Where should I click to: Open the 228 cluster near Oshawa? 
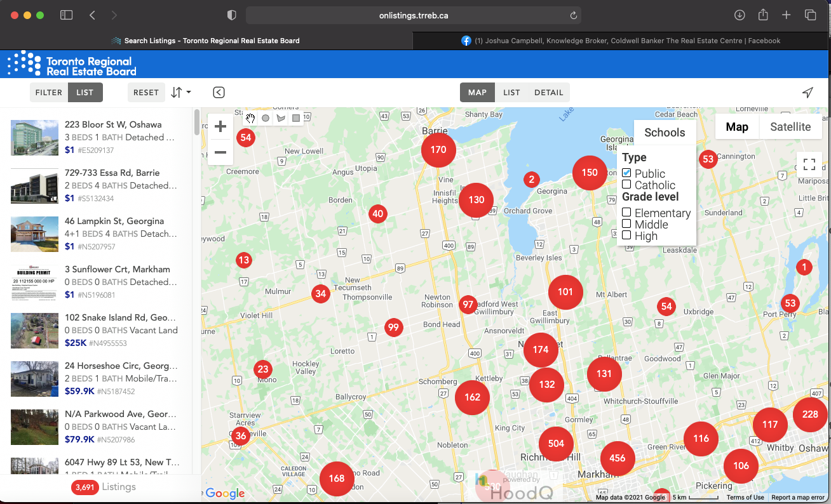[810, 414]
